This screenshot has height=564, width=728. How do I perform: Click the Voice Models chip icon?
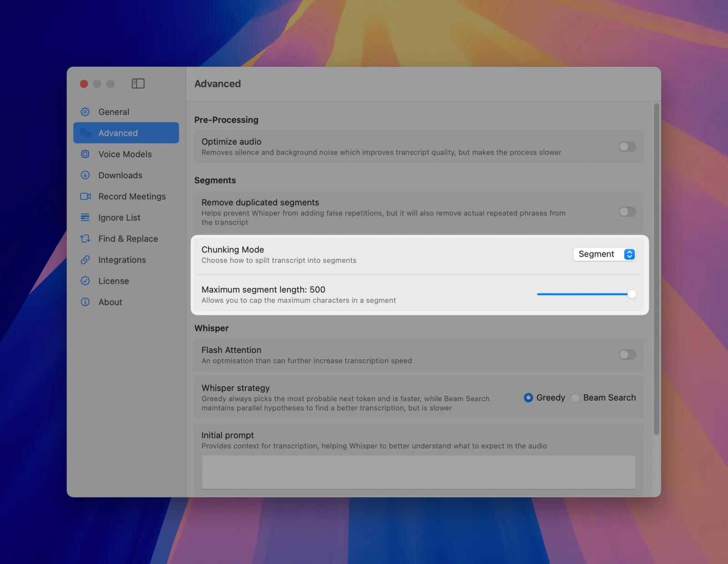point(85,154)
